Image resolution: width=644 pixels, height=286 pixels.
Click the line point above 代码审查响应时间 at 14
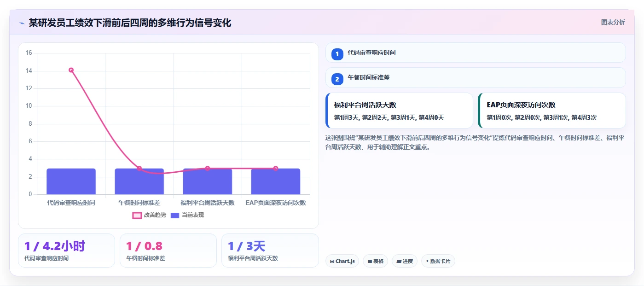click(71, 70)
